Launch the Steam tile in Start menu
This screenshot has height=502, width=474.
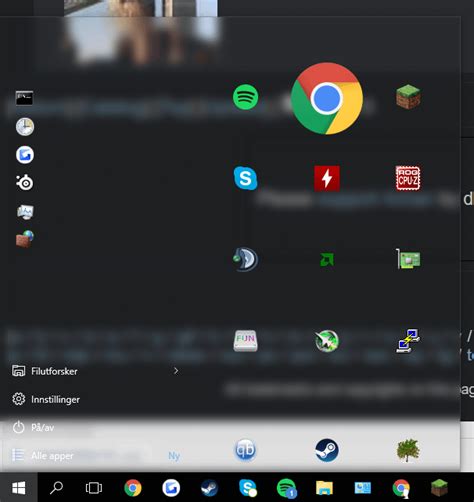(x=327, y=450)
